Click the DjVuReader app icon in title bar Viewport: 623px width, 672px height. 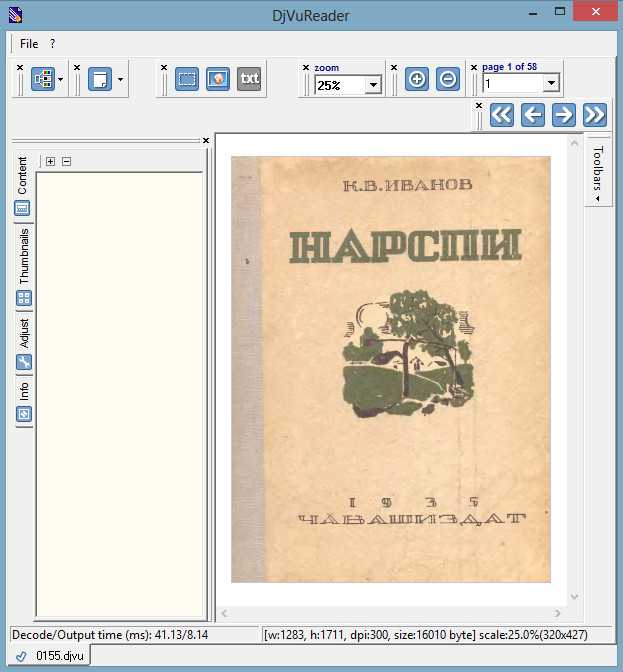pyautogui.click(x=16, y=15)
